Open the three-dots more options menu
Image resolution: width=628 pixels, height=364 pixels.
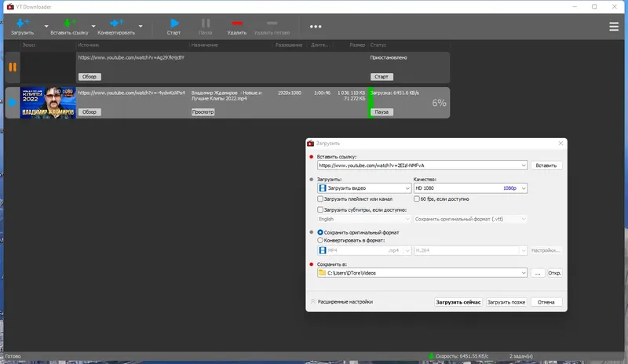[316, 27]
